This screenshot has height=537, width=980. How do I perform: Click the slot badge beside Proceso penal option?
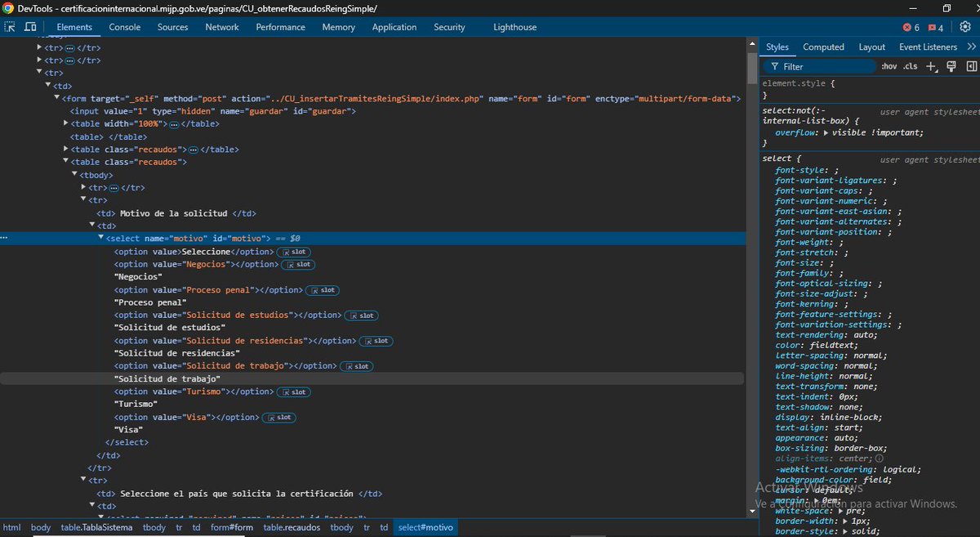pos(322,290)
